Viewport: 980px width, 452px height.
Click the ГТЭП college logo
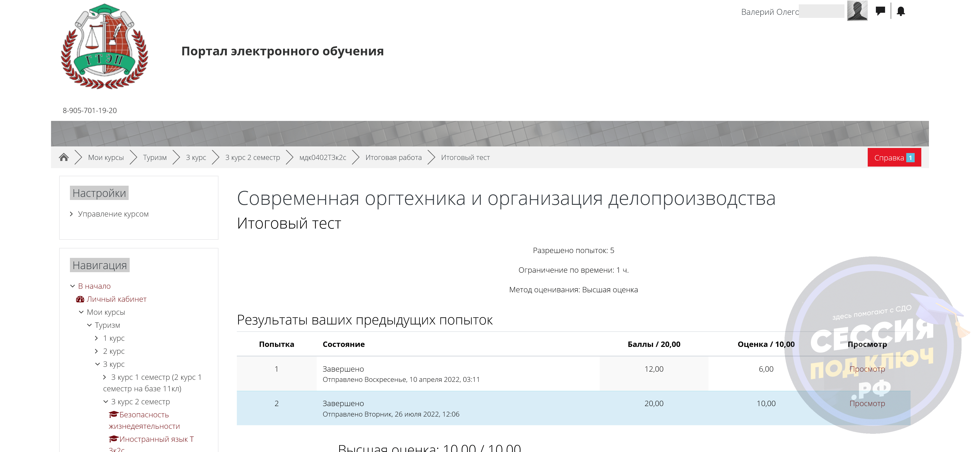coord(104,47)
